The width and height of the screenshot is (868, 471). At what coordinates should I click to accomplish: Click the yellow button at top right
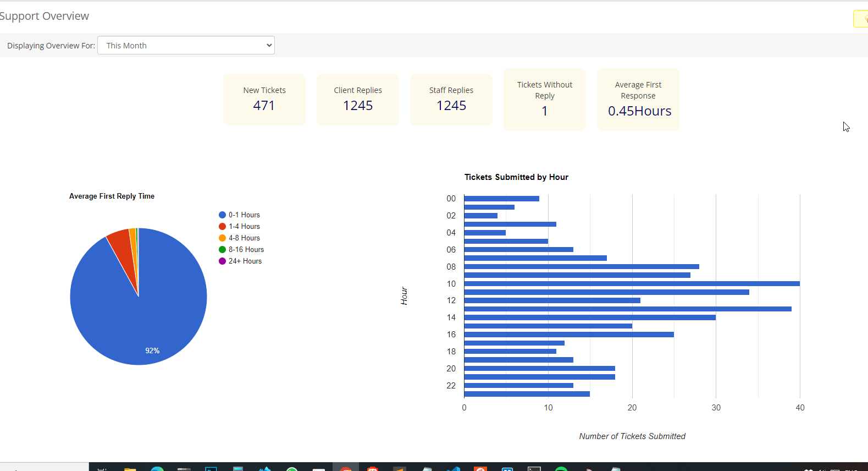pos(861,19)
